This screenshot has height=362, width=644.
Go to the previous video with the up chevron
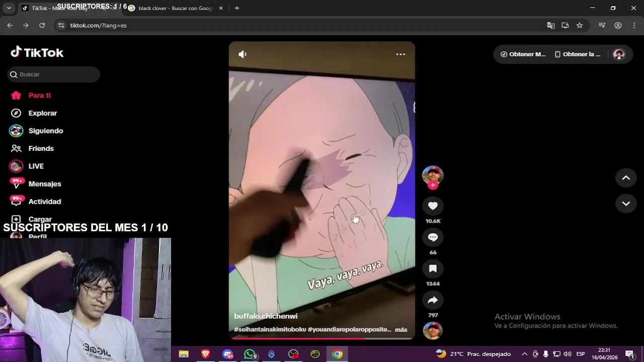pyautogui.click(x=626, y=177)
